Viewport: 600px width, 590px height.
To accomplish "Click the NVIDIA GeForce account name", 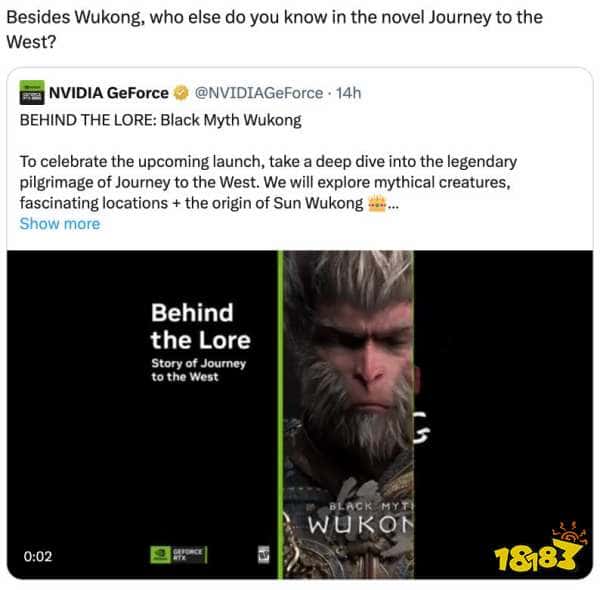I will [x=109, y=93].
